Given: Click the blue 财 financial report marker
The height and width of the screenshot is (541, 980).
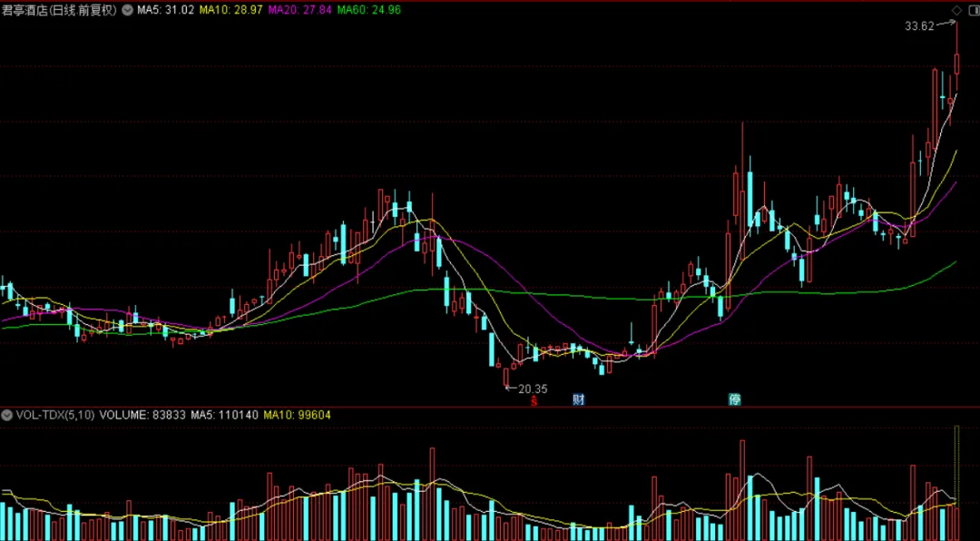Looking at the screenshot, I should point(579,399).
